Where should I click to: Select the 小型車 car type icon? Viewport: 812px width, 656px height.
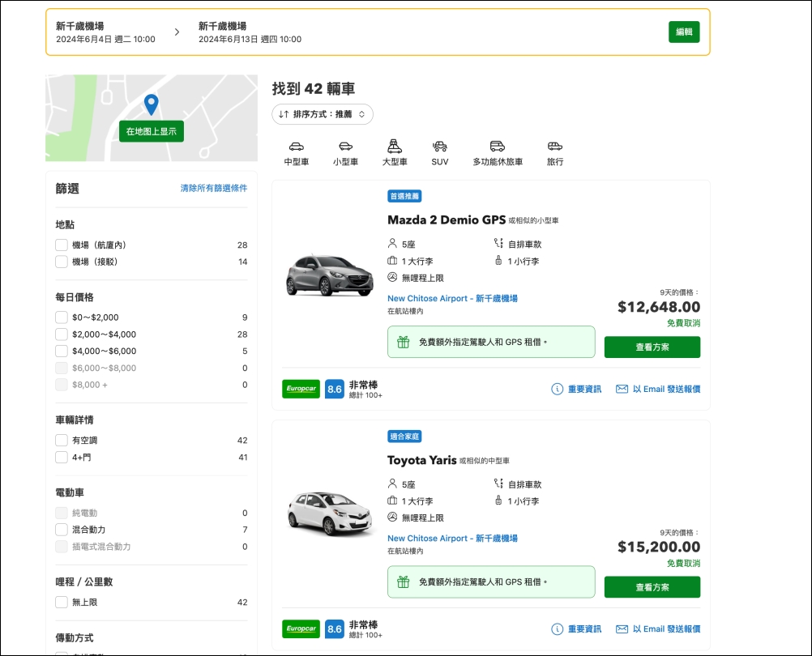(x=345, y=147)
